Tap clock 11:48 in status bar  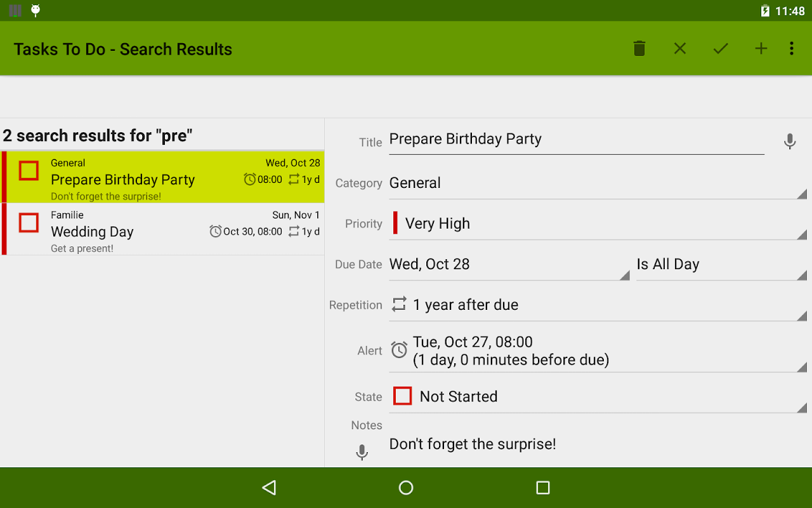point(790,11)
